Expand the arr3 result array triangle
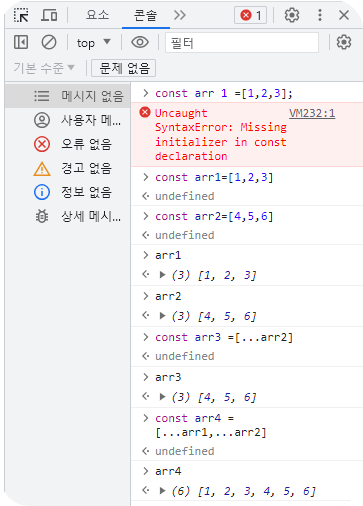This screenshot has width=363, height=506. point(163,397)
